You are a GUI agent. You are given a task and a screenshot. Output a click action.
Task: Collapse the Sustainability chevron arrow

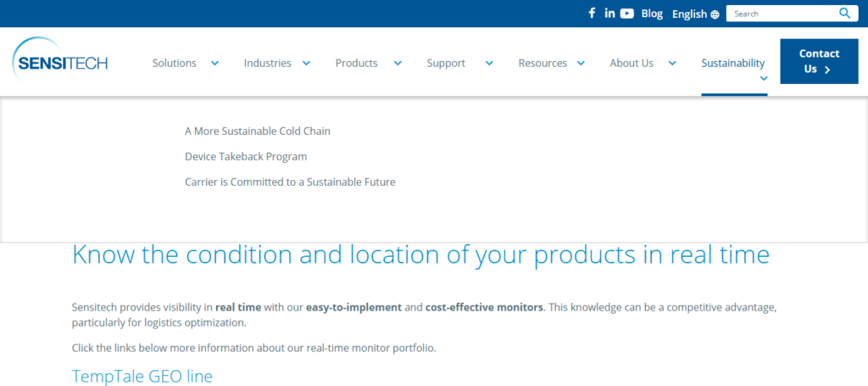tap(764, 79)
